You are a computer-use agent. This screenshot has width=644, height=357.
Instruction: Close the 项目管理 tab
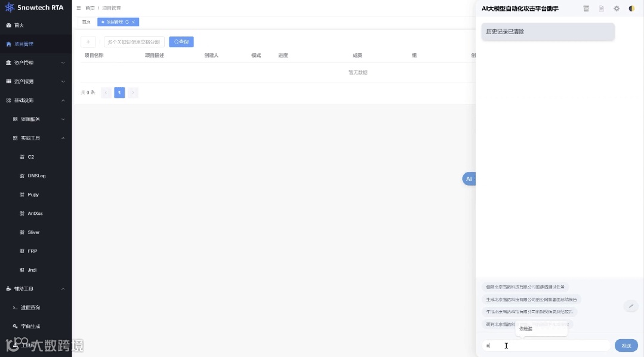[x=133, y=22]
